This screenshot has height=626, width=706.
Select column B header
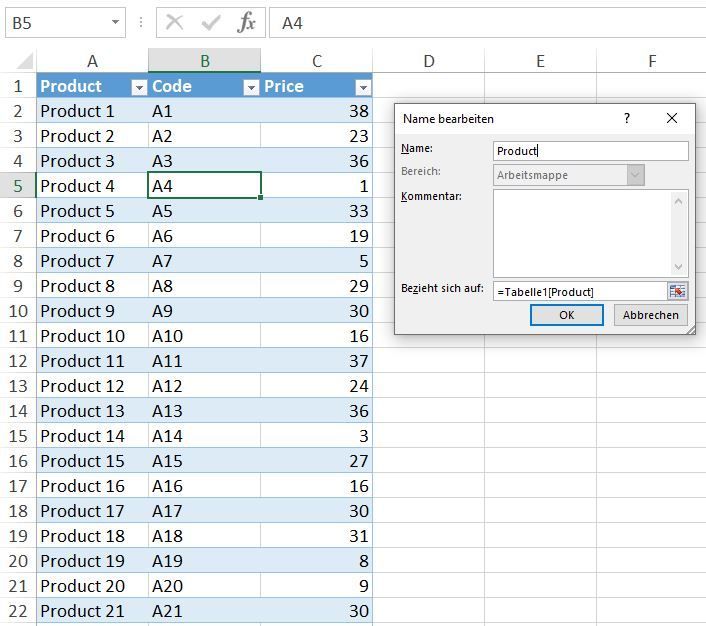tap(204, 61)
